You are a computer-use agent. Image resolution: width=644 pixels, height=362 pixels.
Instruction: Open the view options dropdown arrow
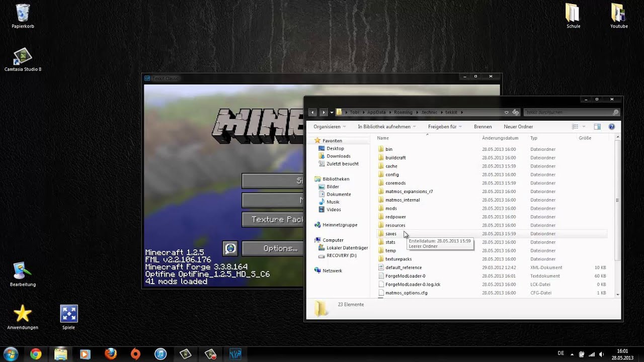(x=584, y=127)
